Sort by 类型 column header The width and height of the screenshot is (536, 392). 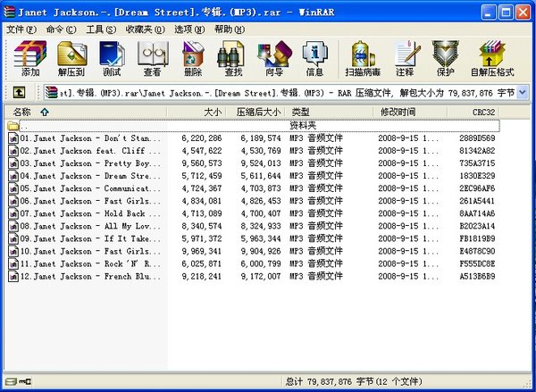pos(330,113)
